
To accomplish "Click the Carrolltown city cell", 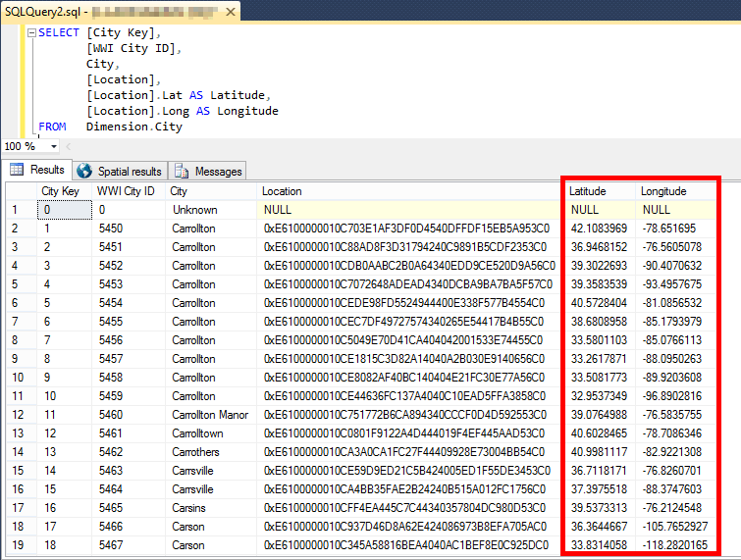I will [211, 433].
